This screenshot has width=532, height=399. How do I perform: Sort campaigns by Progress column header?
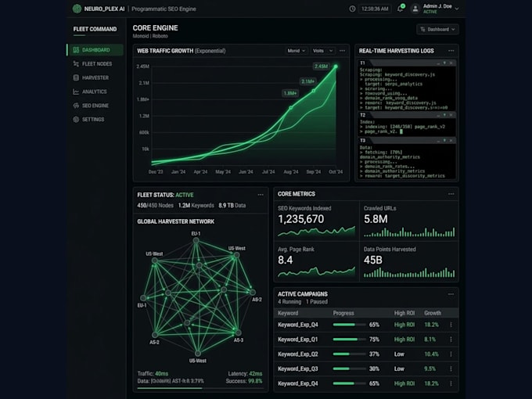click(x=343, y=313)
